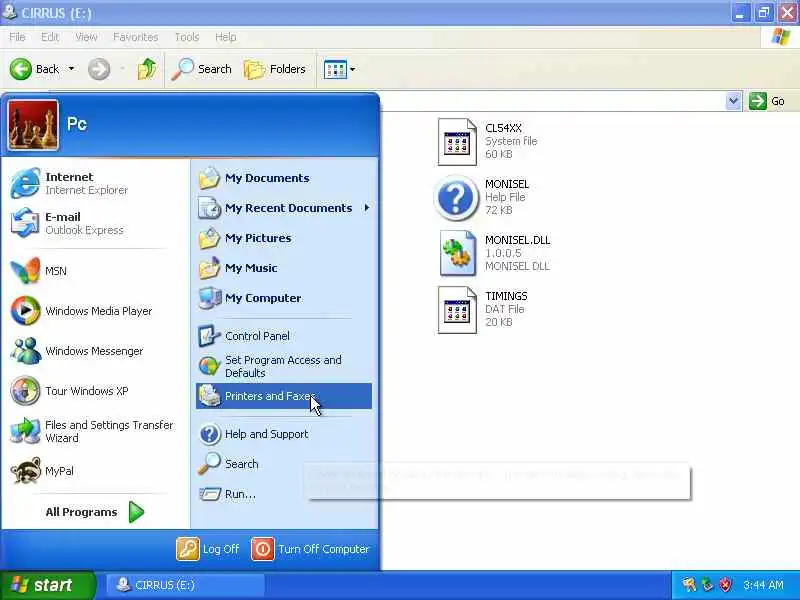
Task: Select the TIMINGS DAT file
Action: pyautogui.click(x=484, y=310)
